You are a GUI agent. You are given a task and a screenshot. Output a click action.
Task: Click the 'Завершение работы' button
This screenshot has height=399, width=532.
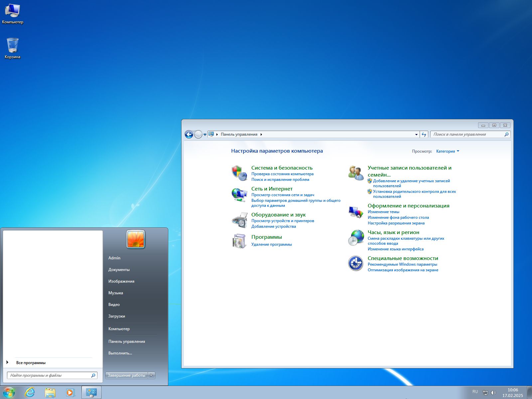[x=126, y=375]
